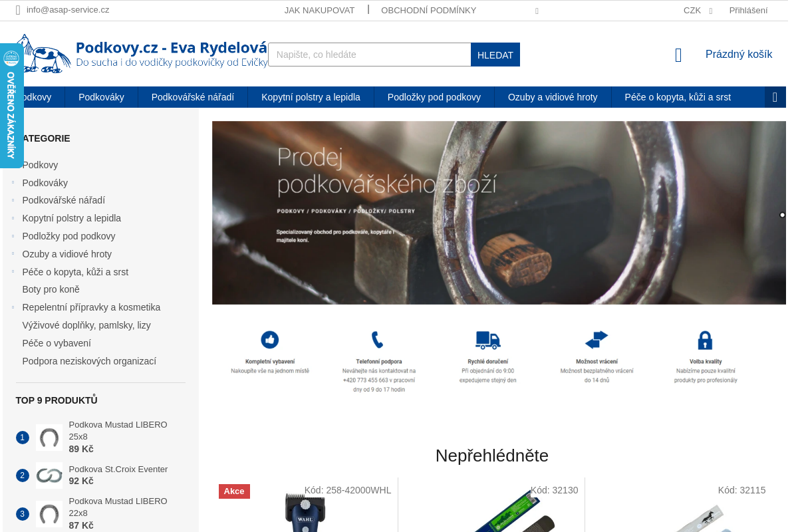Image resolution: width=798 pixels, height=532 pixels.
Task: Click the HLEDAT search button
Action: coord(495,55)
